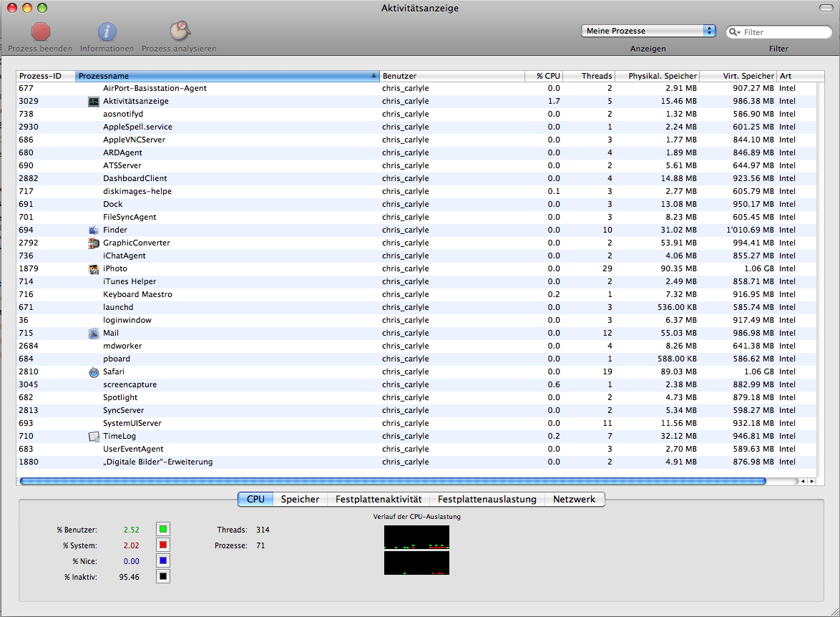This screenshot has height=617, width=840.
Task: Select the iTunes Helper process
Action: [x=416, y=281]
